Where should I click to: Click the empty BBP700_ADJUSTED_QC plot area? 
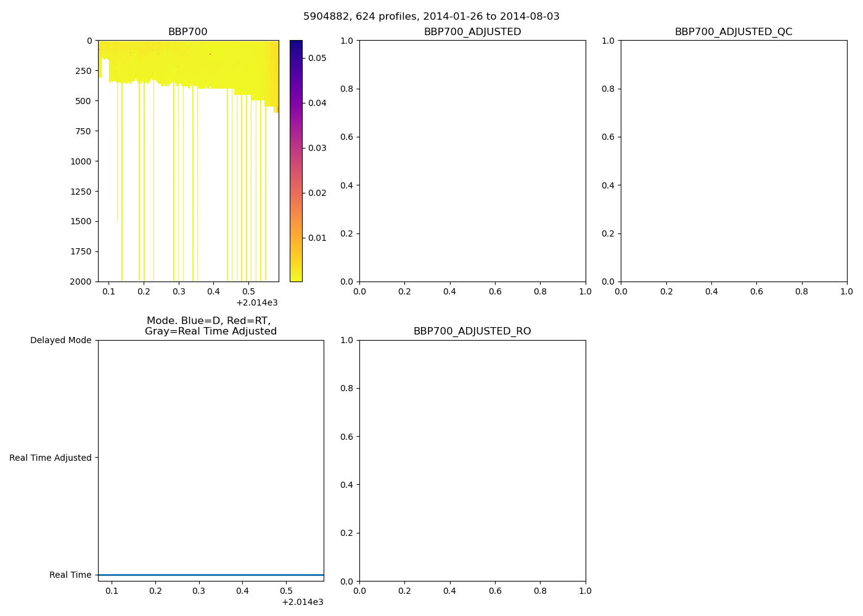click(x=734, y=160)
